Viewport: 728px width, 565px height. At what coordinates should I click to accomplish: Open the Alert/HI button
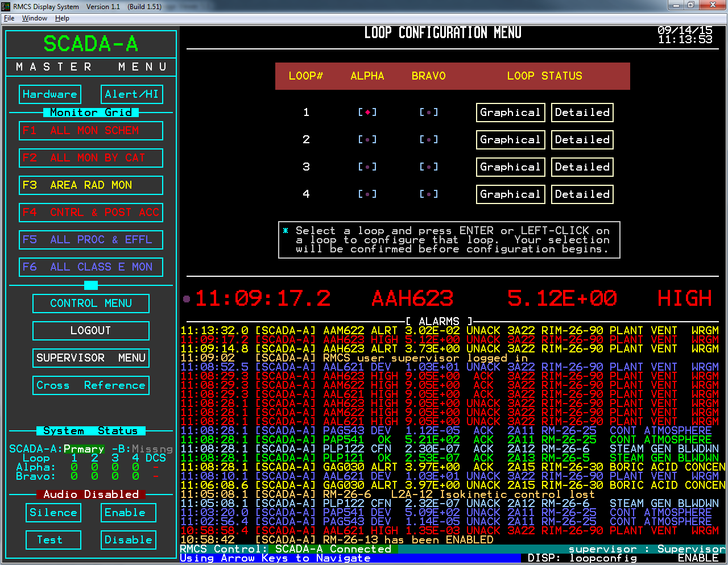(x=132, y=94)
